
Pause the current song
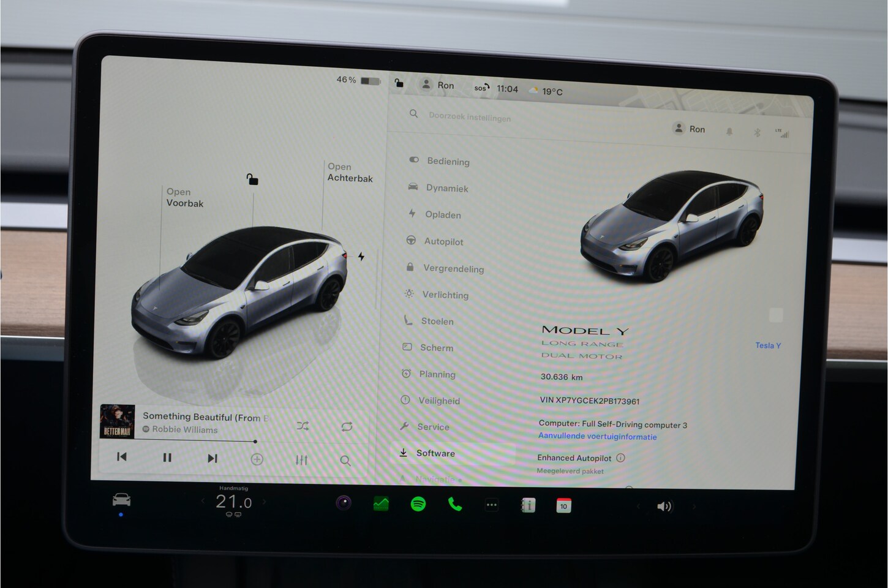(167, 458)
